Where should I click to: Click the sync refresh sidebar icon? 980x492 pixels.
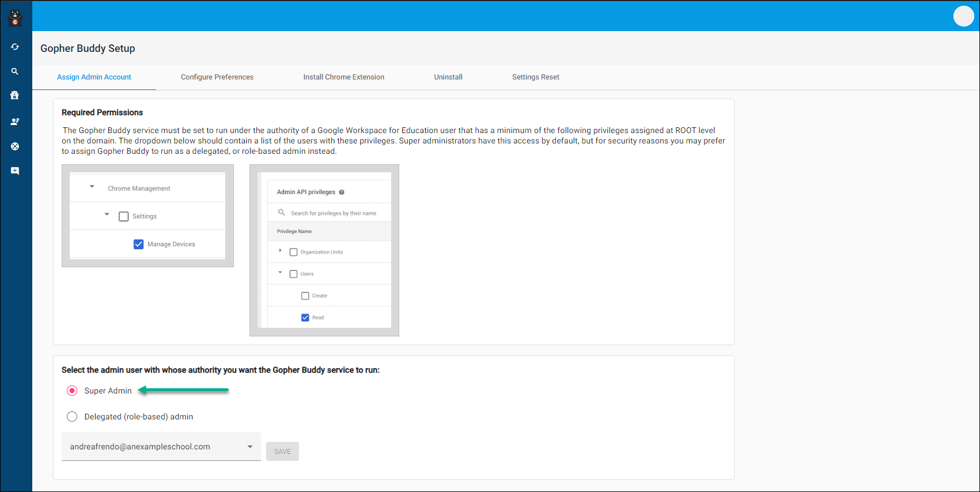point(15,47)
